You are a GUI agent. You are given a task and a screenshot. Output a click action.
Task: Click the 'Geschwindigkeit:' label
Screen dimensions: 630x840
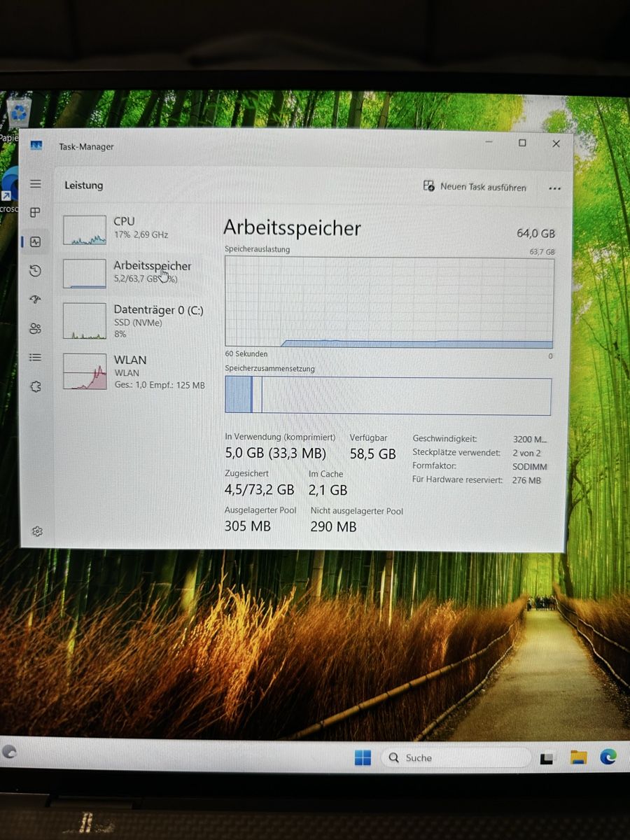coord(445,439)
